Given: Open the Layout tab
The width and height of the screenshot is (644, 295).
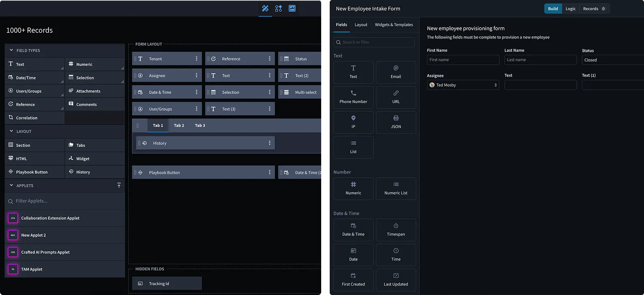Looking at the screenshot, I should click(361, 25).
